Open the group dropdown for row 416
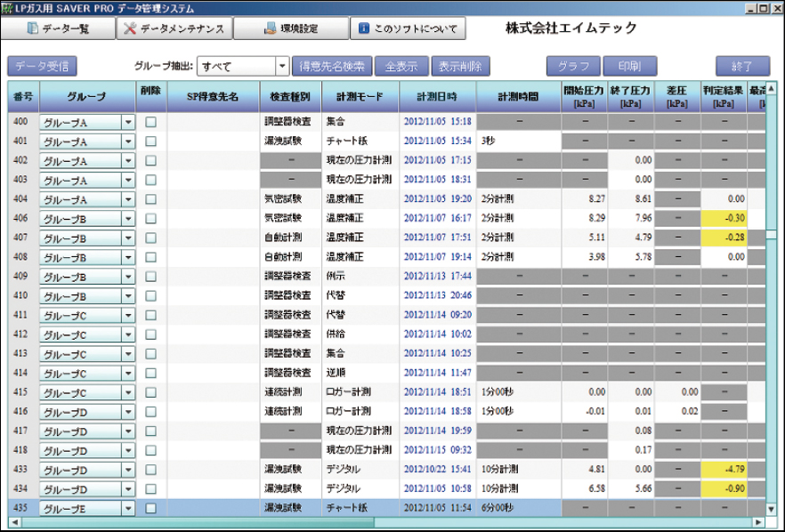 [128, 412]
